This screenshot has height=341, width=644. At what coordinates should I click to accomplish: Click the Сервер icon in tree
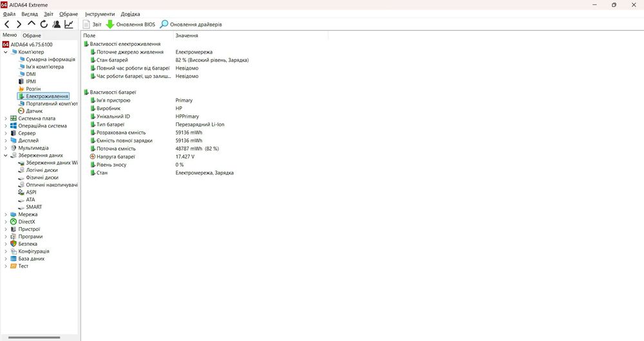[x=14, y=133]
